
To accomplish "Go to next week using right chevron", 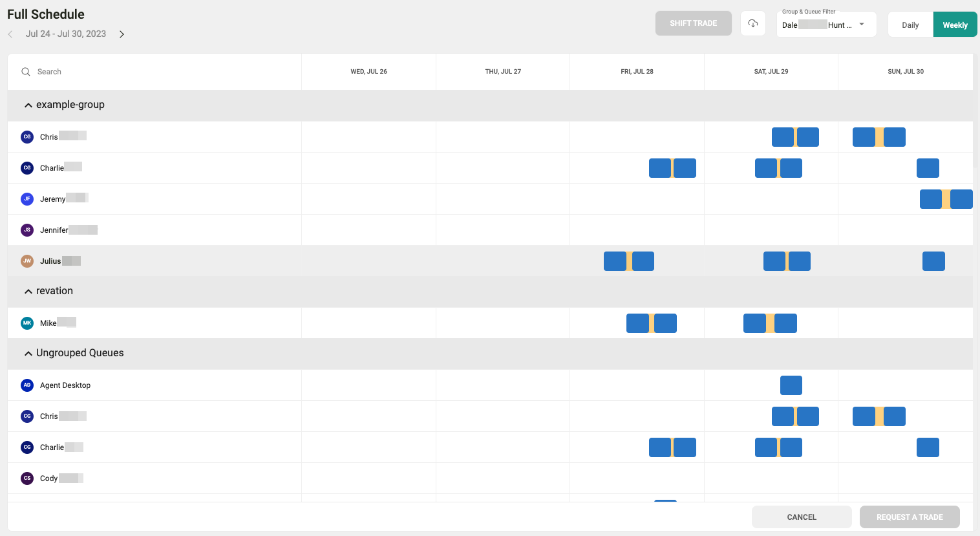I will point(122,34).
